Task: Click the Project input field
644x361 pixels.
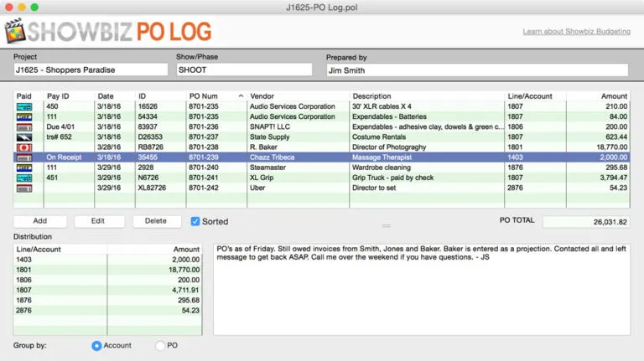Action: point(91,70)
